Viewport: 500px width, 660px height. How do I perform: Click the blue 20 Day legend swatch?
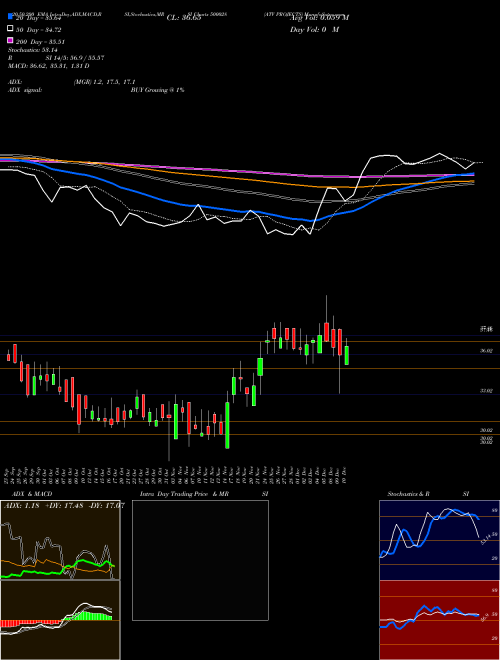(x=10, y=16)
